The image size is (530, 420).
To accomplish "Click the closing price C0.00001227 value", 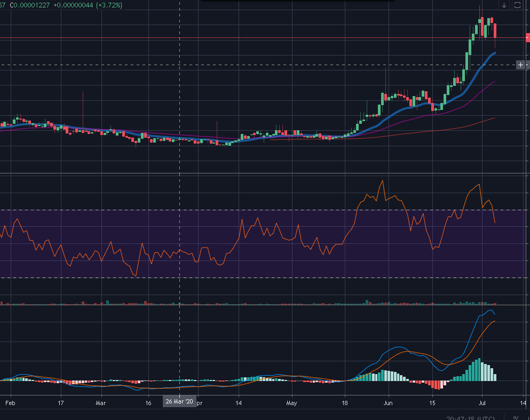I will pos(30,5).
